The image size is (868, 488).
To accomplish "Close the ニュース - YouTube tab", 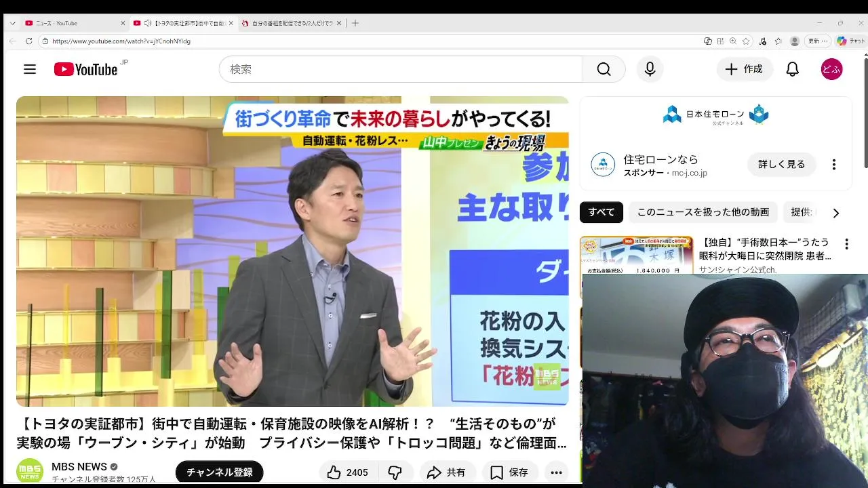I will click(123, 23).
